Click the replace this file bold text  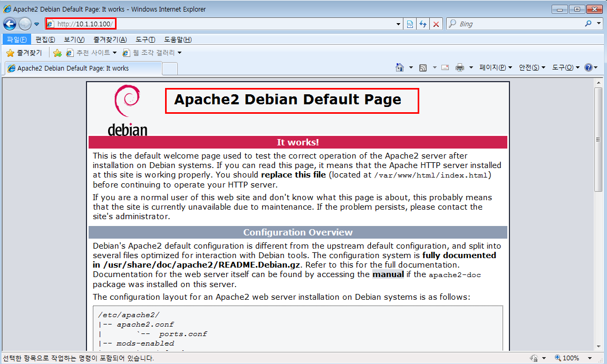click(x=293, y=174)
